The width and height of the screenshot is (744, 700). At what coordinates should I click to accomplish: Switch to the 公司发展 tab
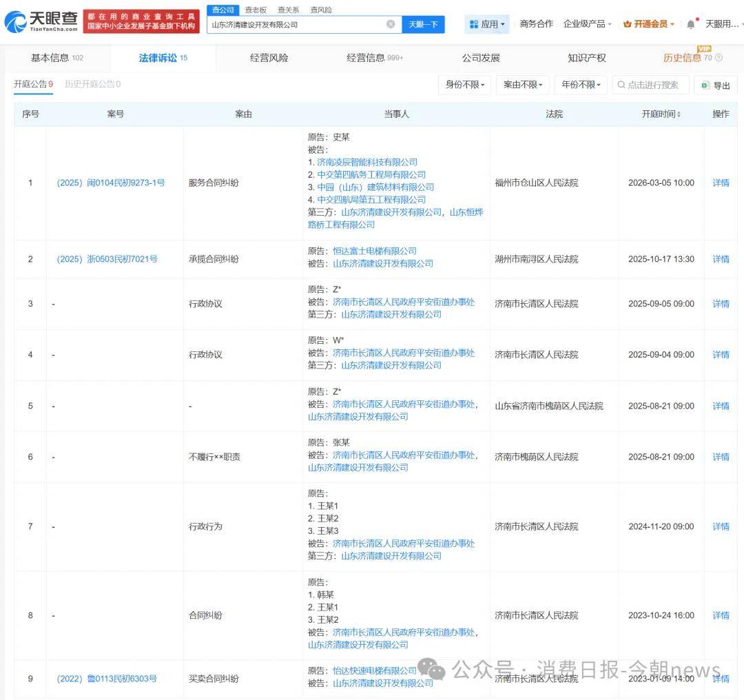click(481, 58)
